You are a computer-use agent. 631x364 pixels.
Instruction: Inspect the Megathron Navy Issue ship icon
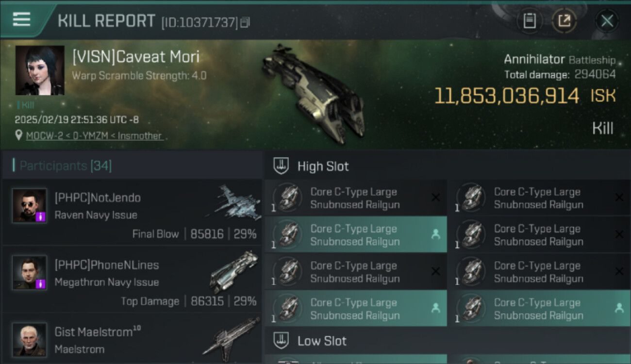point(234,271)
